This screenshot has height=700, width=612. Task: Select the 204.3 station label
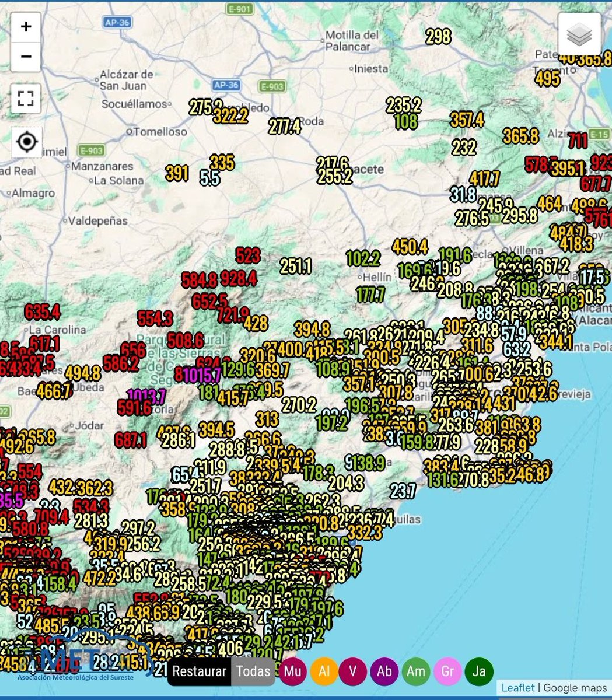(x=345, y=482)
